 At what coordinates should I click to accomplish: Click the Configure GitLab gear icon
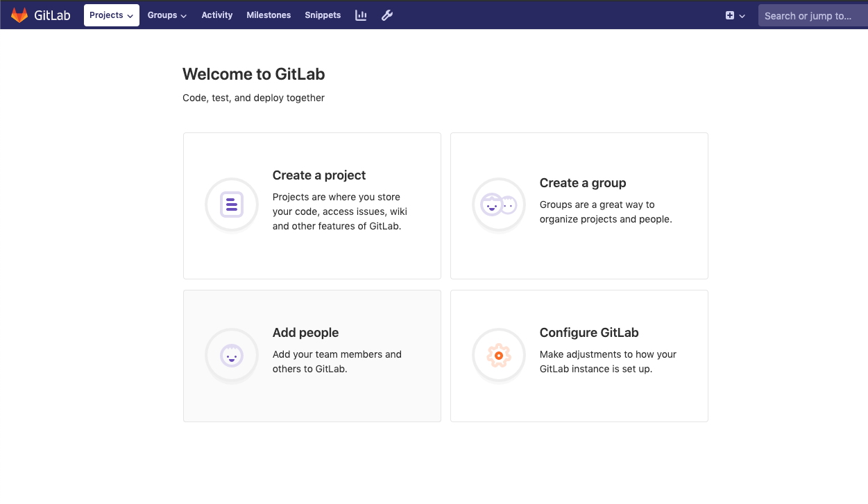click(x=499, y=356)
